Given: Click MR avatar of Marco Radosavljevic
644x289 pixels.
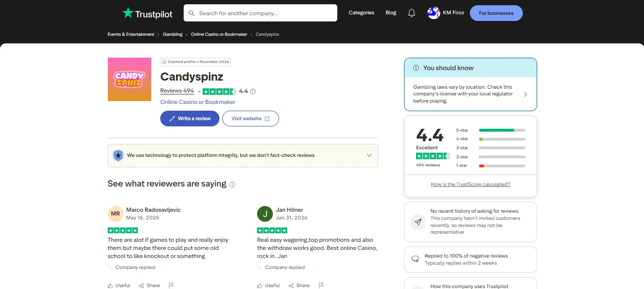Looking at the screenshot, I should (x=115, y=214).
